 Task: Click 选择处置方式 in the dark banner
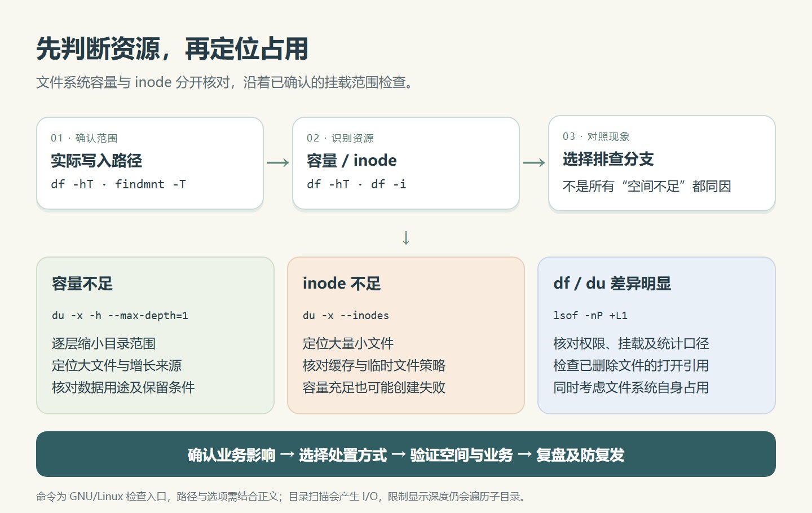pyautogui.click(x=343, y=455)
